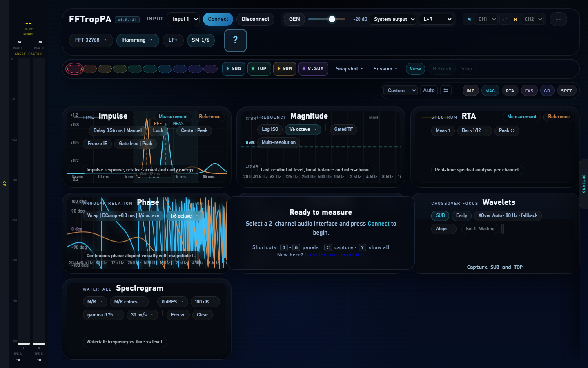The height and width of the screenshot is (368, 588).
Task: Show the IMP panel tab
Action: click(470, 91)
